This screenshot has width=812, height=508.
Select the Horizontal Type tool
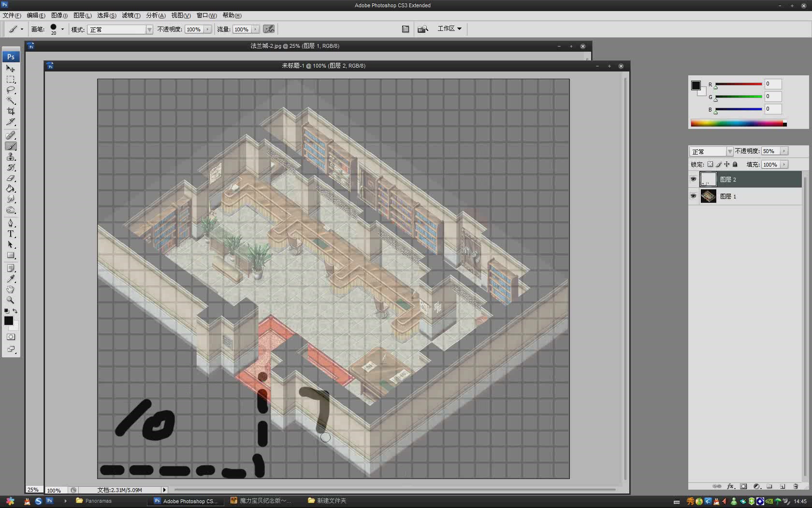click(x=11, y=234)
